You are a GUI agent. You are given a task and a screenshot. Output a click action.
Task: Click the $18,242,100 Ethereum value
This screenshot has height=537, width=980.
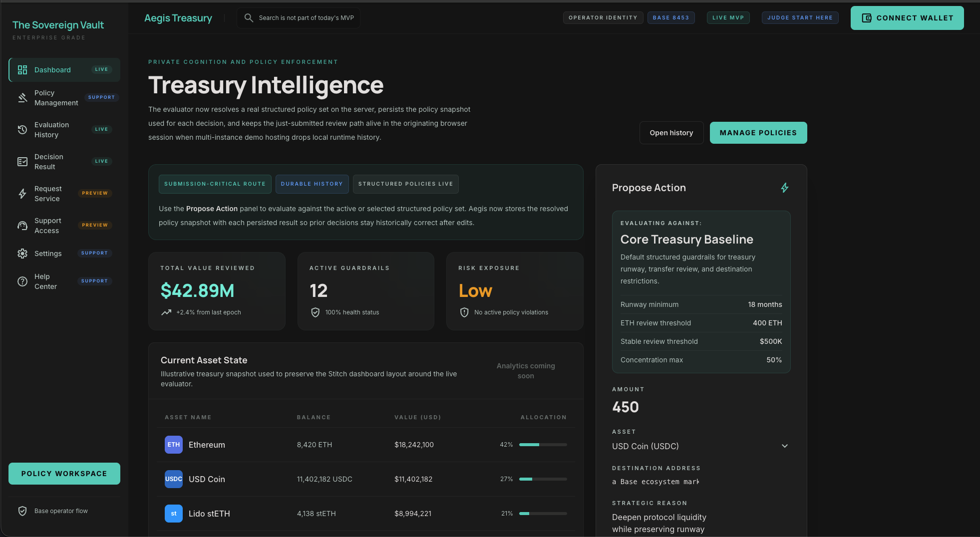click(414, 445)
